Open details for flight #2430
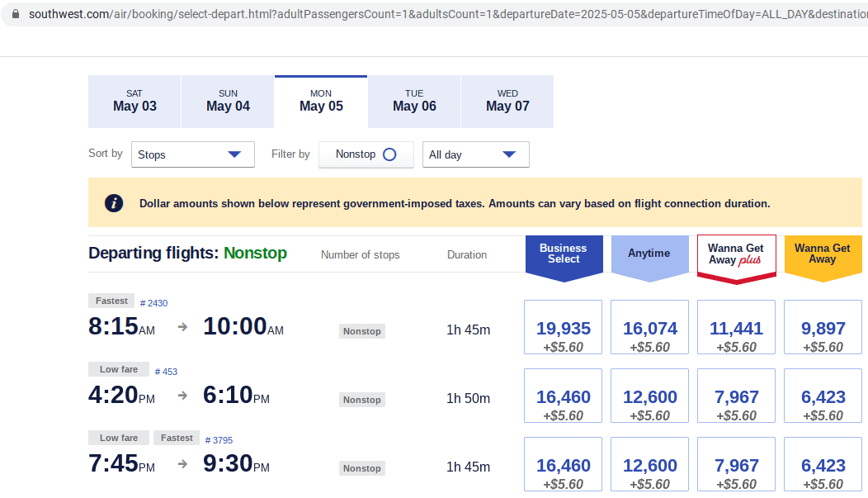Image resolution: width=868 pixels, height=498 pixels. coord(153,302)
